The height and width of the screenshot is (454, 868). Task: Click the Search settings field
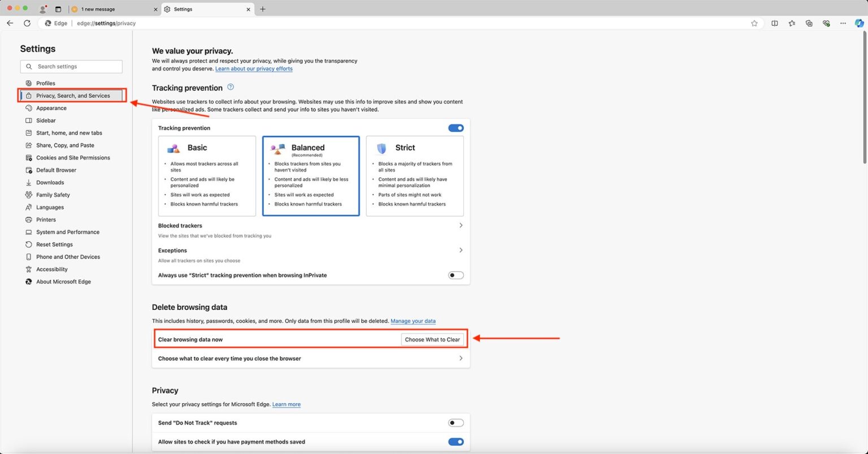[x=71, y=66]
